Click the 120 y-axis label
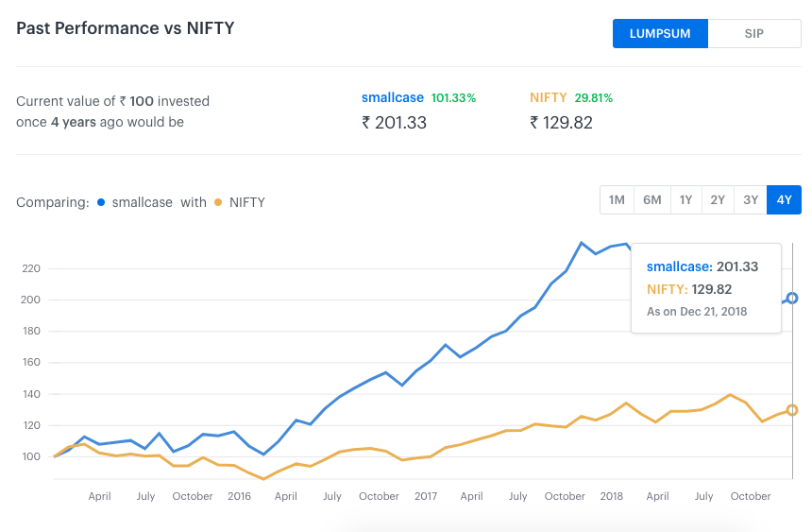This screenshot has width=812, height=532. (x=31, y=425)
